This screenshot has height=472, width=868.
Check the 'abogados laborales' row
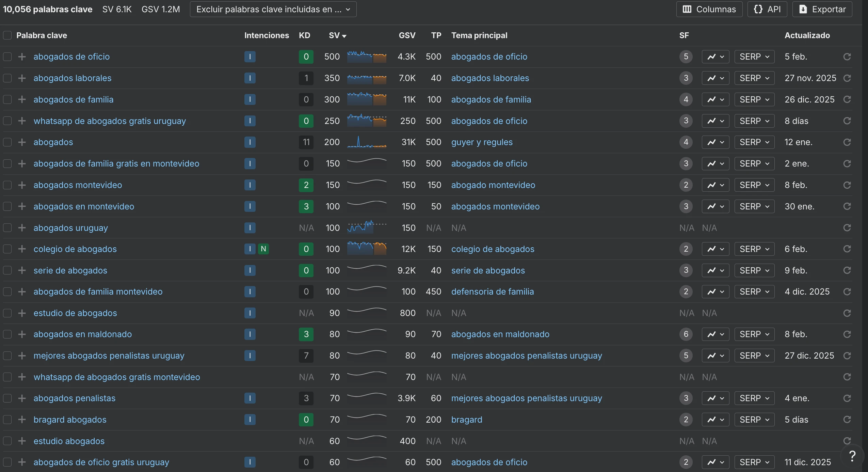point(7,78)
